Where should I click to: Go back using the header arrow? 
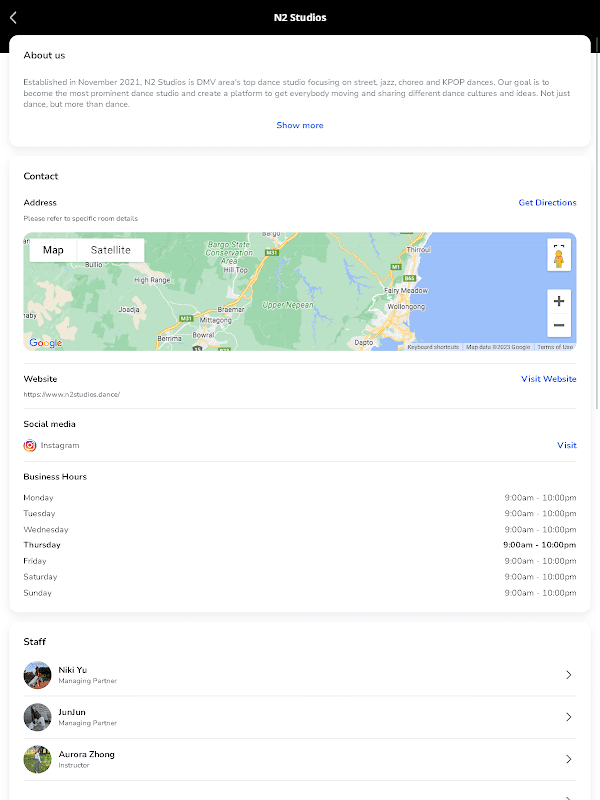(13, 17)
